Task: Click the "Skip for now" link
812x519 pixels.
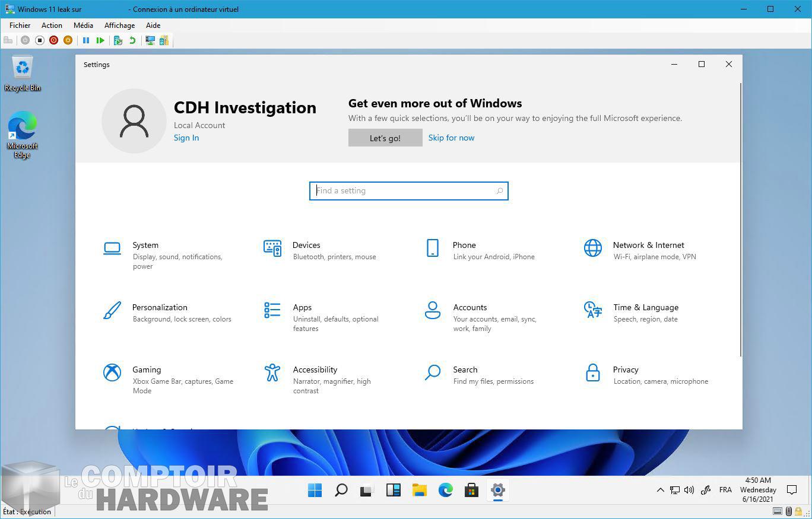Action: [x=451, y=138]
